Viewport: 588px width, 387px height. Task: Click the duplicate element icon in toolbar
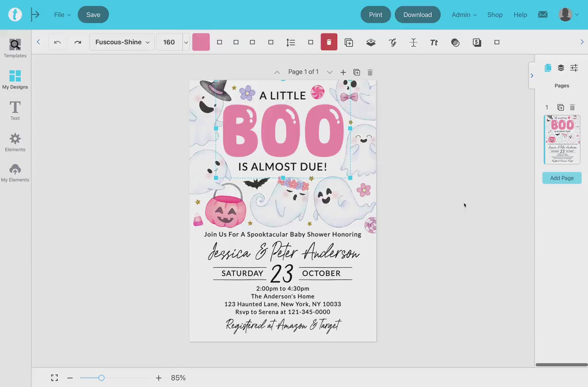click(349, 42)
